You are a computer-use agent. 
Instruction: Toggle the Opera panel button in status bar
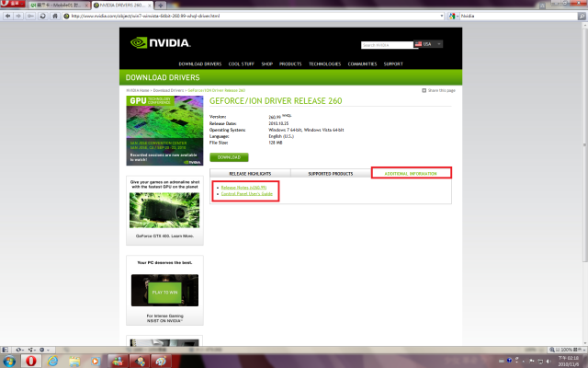click(x=6, y=350)
